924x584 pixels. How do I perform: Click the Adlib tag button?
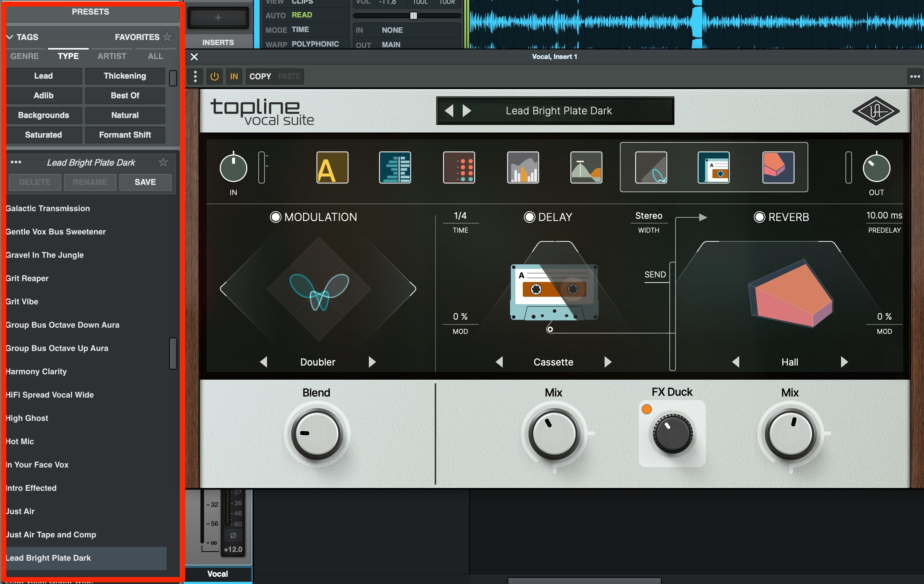tap(43, 96)
